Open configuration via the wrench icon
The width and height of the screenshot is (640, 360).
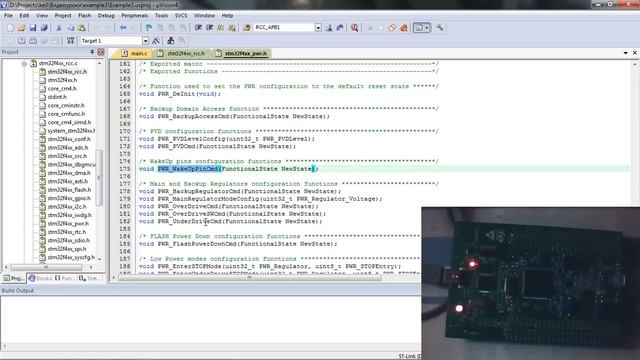(x=440, y=28)
